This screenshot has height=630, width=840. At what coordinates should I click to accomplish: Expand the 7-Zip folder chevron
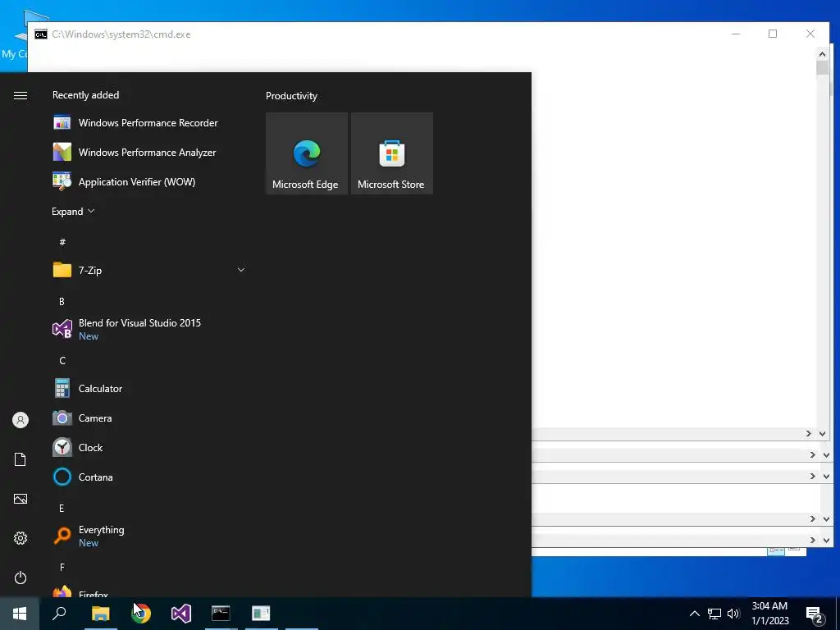[x=241, y=270]
